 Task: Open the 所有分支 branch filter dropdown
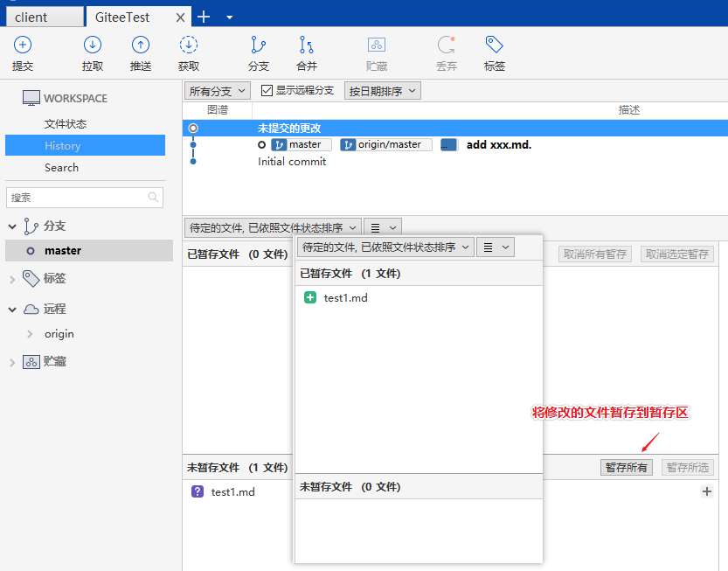pos(218,91)
